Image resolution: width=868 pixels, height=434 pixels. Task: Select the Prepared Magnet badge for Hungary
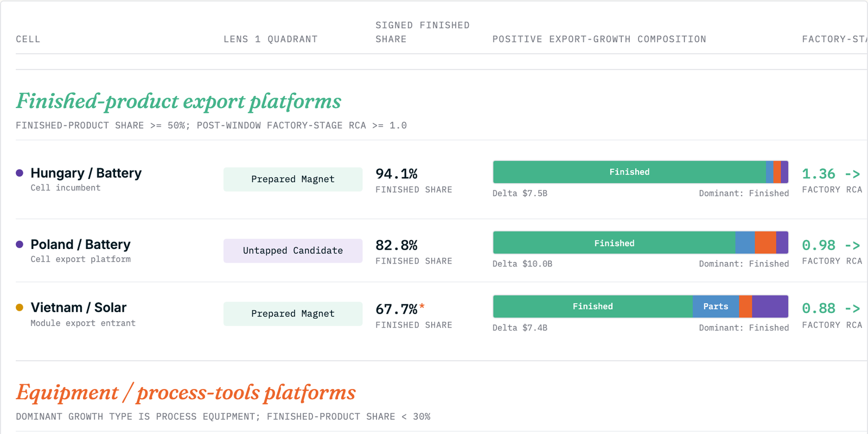click(x=293, y=179)
